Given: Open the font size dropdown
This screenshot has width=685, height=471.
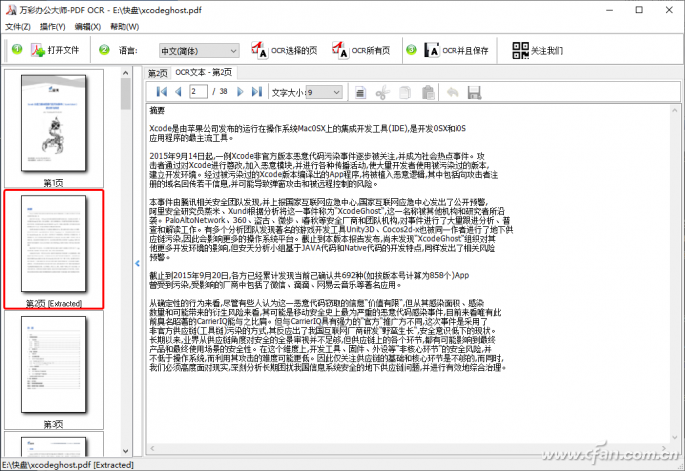Looking at the screenshot, I should pyautogui.click(x=324, y=92).
